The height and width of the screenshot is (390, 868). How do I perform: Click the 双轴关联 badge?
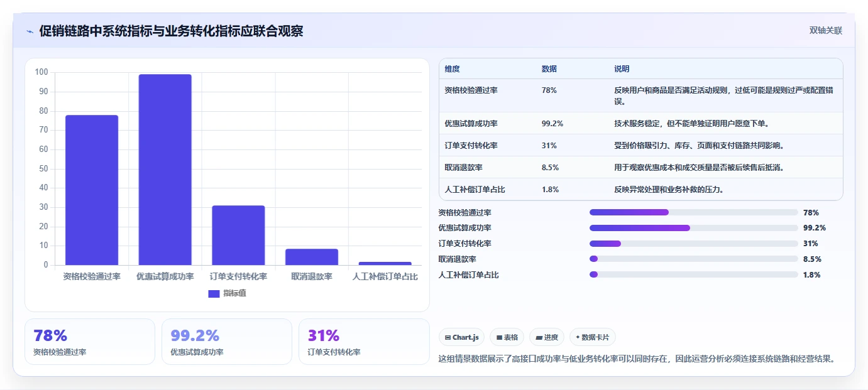point(825,31)
